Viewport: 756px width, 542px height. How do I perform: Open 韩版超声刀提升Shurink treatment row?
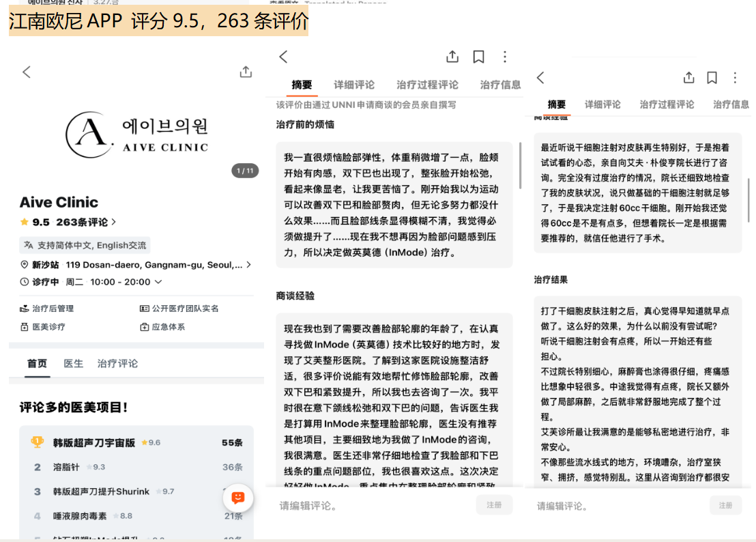[136, 491]
